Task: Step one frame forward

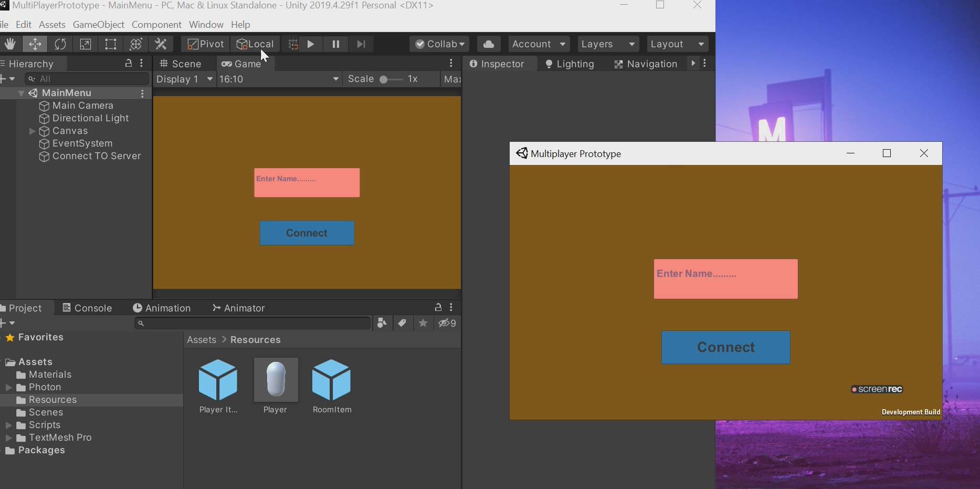Action: (x=361, y=44)
